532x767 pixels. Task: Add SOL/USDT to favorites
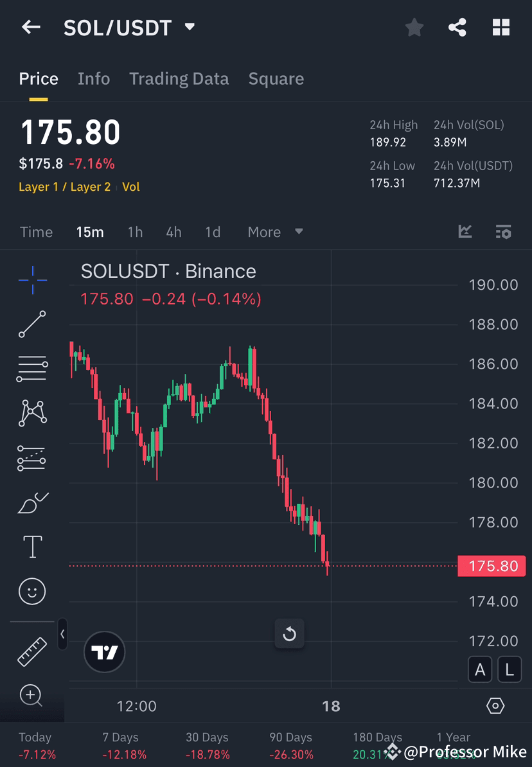(x=414, y=27)
